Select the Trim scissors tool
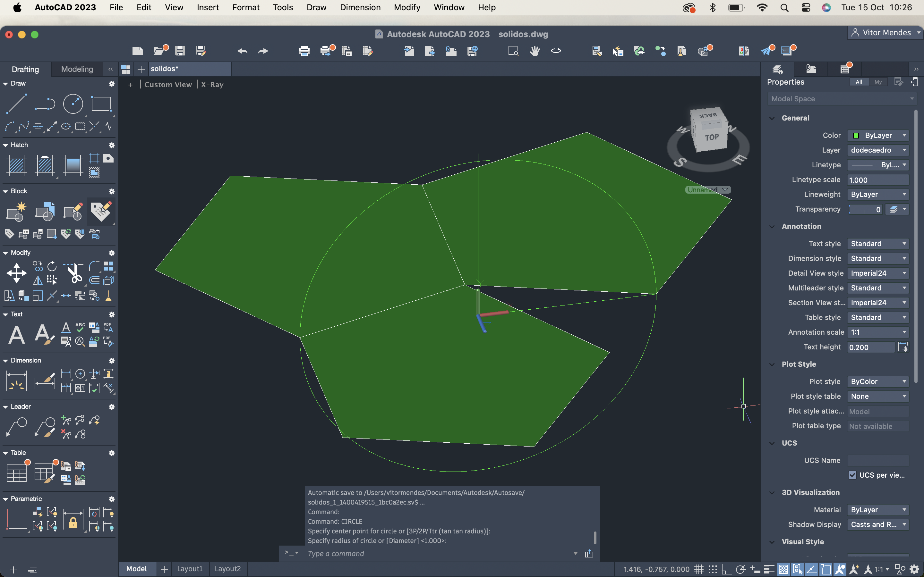The image size is (924, 577). (x=74, y=273)
